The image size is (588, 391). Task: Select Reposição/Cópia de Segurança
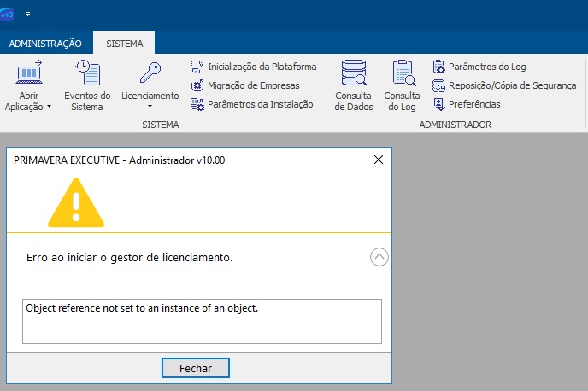tap(503, 85)
